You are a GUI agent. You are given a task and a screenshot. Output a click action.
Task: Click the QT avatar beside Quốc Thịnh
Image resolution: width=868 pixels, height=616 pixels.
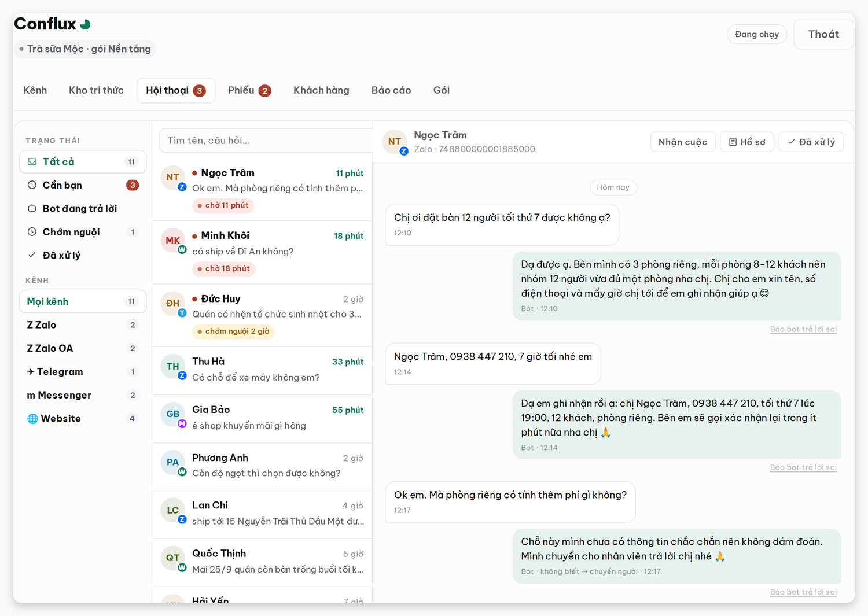click(x=172, y=558)
